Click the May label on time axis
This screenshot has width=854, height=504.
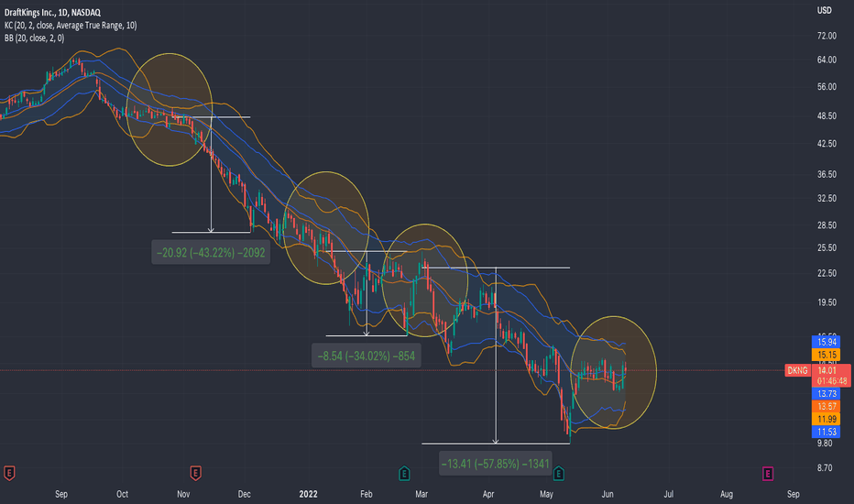pyautogui.click(x=546, y=494)
